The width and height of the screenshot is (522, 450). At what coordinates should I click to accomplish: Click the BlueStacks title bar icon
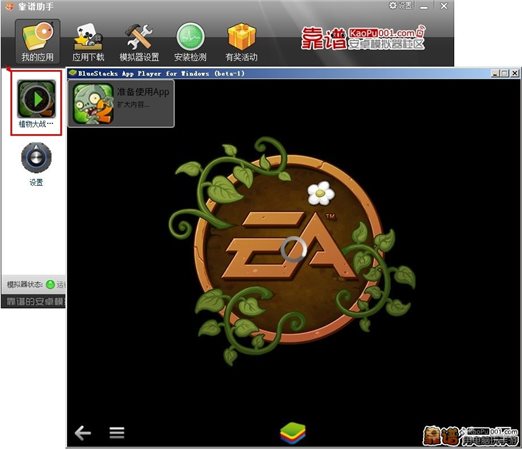73,73
